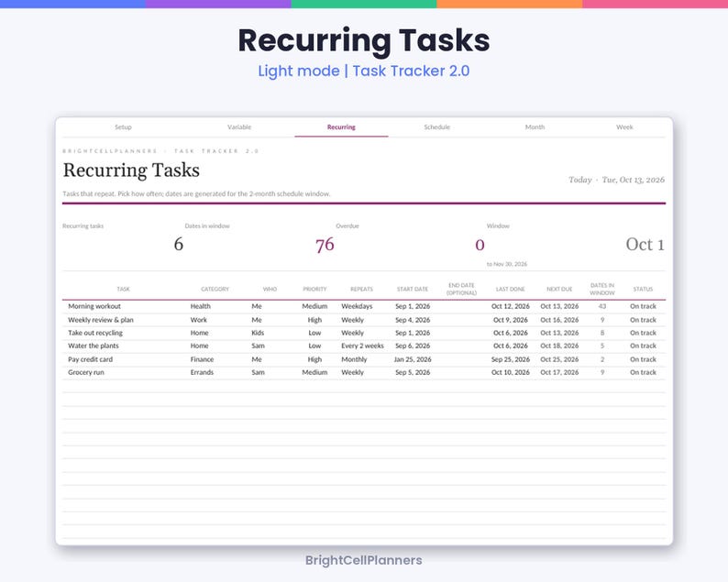Click last done Oct 12, 2026
Image resolution: width=728 pixels, height=582 pixels.
pos(511,306)
